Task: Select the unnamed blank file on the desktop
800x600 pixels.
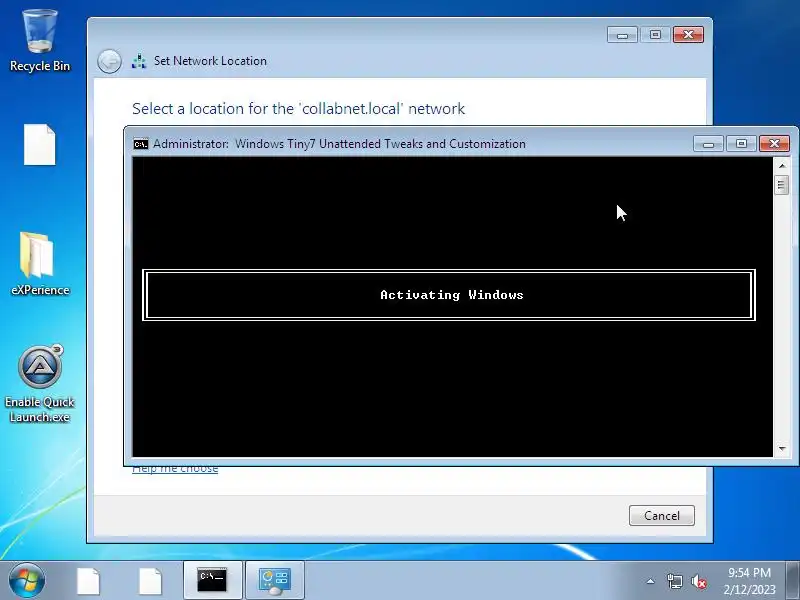Action: [x=40, y=144]
